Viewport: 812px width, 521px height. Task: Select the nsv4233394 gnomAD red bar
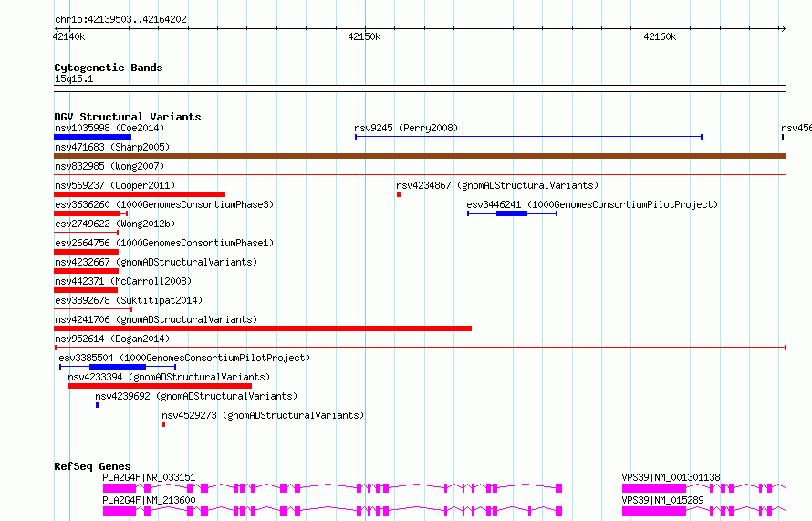click(x=160, y=386)
